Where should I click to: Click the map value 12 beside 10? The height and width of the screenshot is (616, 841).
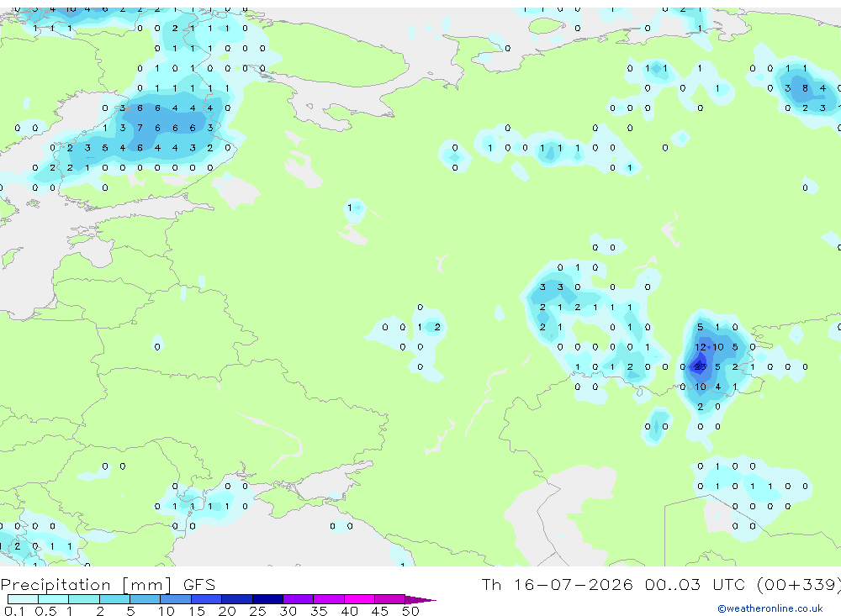(x=700, y=347)
